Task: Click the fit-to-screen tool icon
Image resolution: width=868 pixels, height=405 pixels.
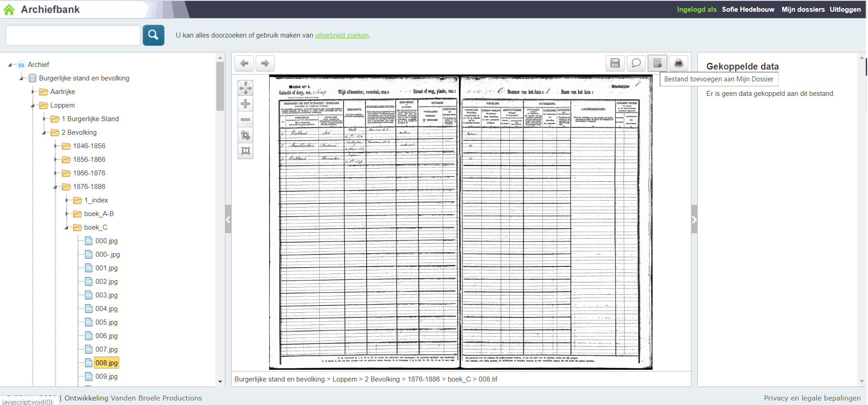Action: (x=246, y=151)
